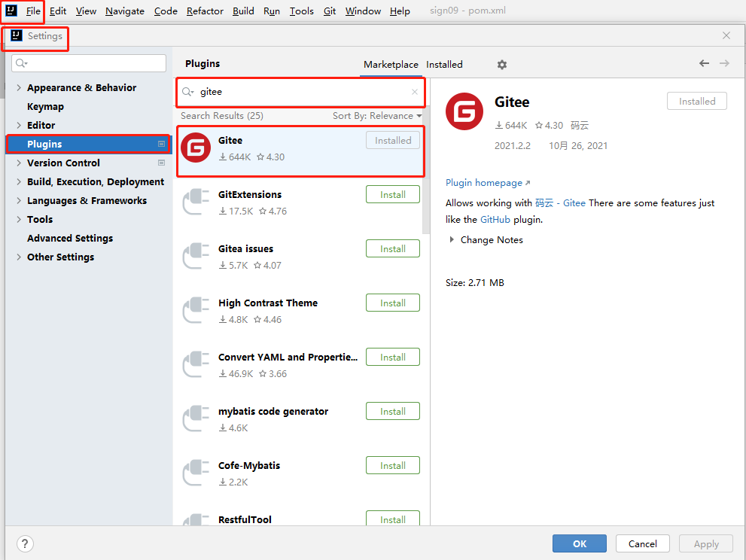Viewport: 746px width, 560px height.
Task: Focus the gitee plugin search field
Action: point(300,92)
